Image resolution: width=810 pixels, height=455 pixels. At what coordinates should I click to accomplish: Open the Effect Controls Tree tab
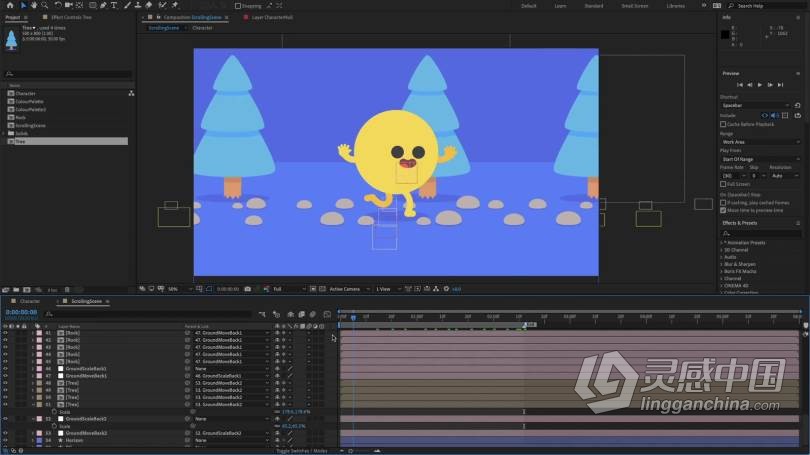pyautogui.click(x=70, y=17)
